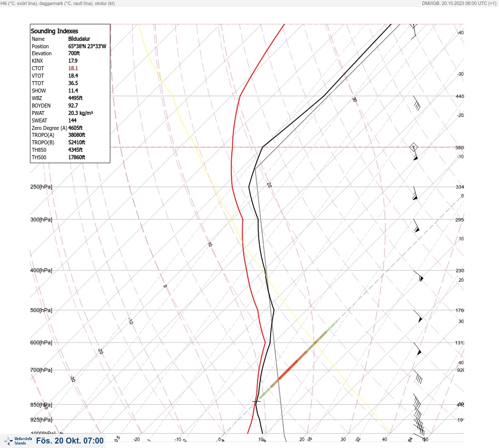Click the wind barb at 600 hPa

(417, 349)
